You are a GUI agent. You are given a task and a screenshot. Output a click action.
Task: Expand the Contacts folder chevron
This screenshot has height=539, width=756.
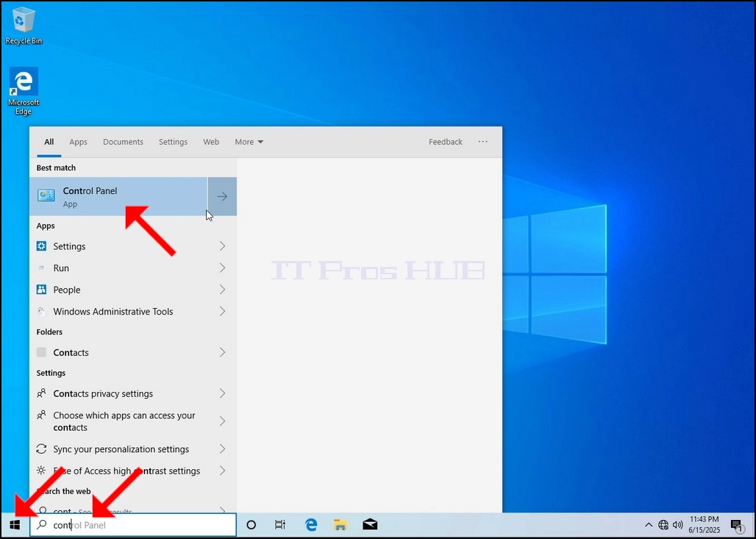pyautogui.click(x=222, y=352)
